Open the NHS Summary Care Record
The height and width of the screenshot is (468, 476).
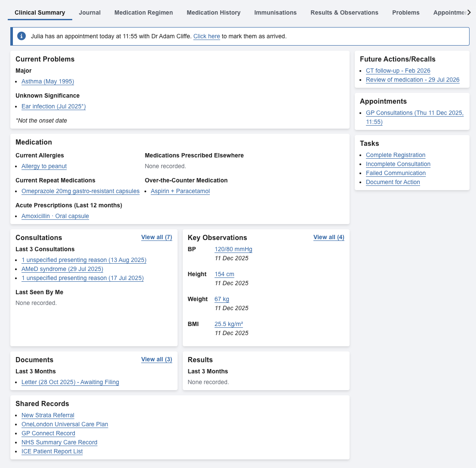point(59,442)
